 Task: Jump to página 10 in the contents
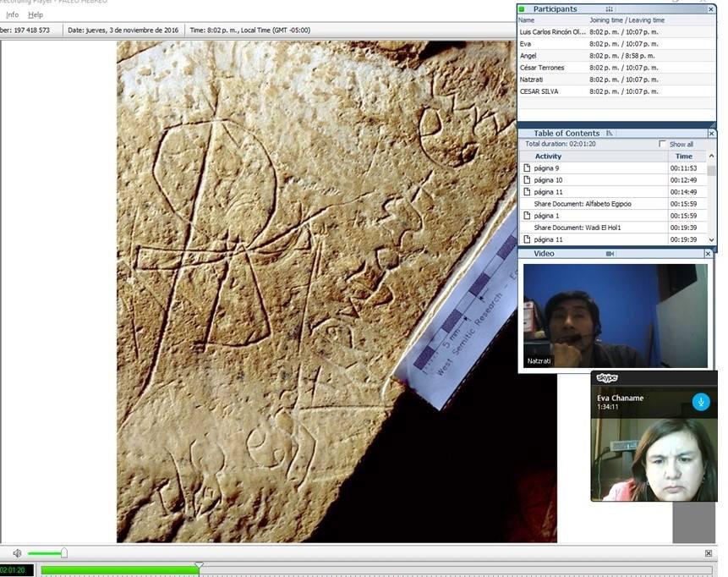(613, 180)
